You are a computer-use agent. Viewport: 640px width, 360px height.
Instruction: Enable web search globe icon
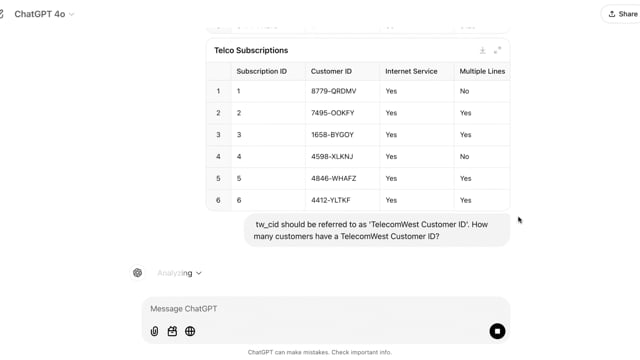click(x=190, y=331)
